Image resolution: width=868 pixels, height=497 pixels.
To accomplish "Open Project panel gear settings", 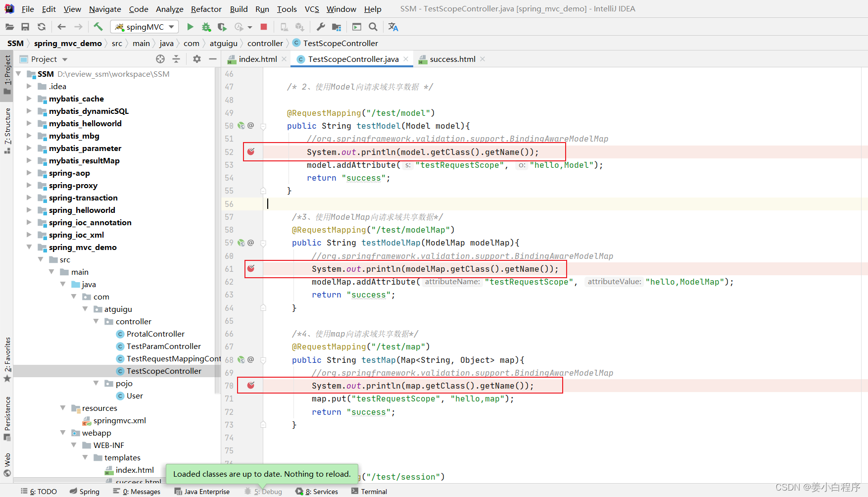I will [197, 59].
